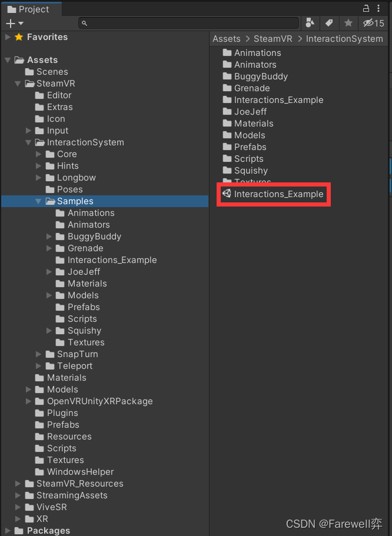The height and width of the screenshot is (536, 392).
Task: Expand the Core folder
Action: pos(39,154)
